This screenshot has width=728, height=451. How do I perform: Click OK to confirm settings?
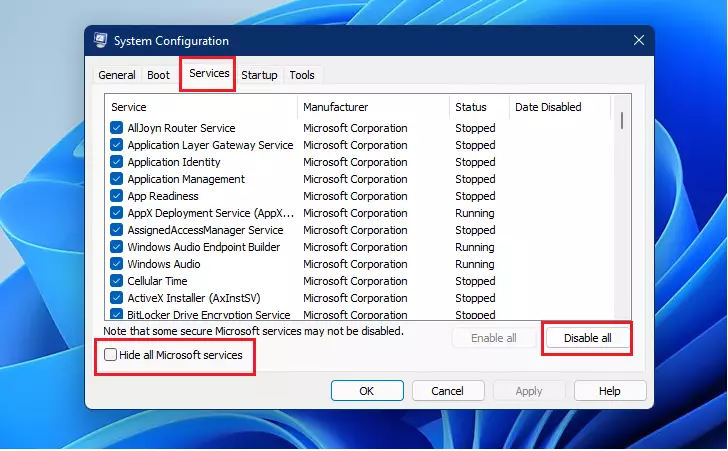(367, 391)
